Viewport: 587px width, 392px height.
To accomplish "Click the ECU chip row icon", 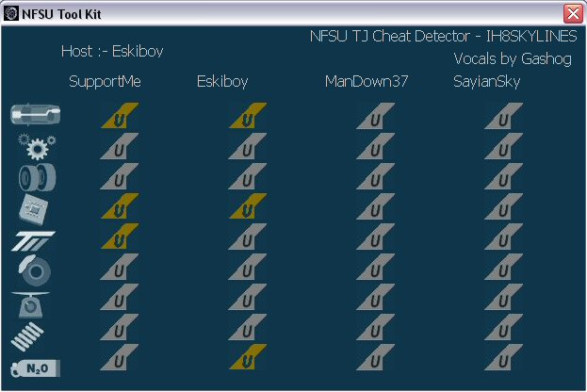I will point(34,209).
